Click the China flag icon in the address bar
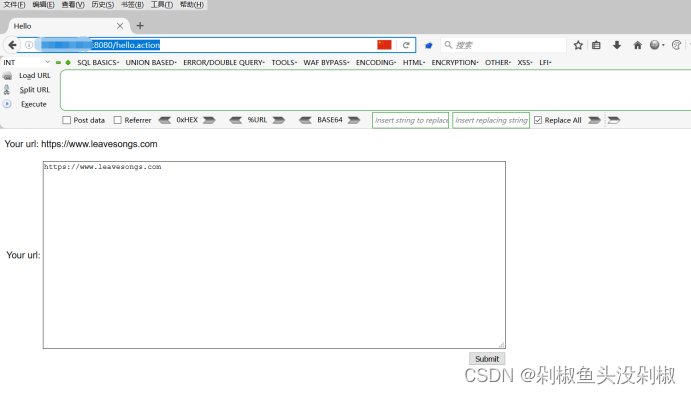Screen dimensions: 691x394 click(384, 45)
